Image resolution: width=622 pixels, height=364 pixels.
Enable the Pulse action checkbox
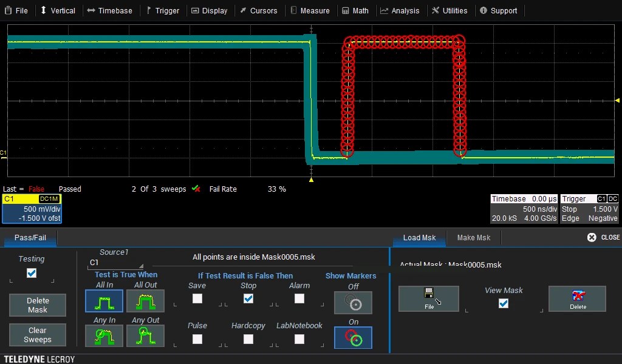(197, 339)
